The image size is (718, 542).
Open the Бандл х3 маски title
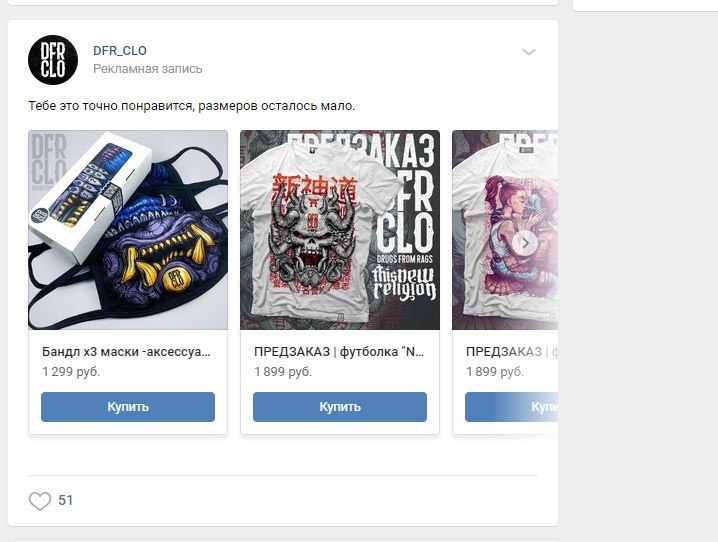tap(126, 352)
